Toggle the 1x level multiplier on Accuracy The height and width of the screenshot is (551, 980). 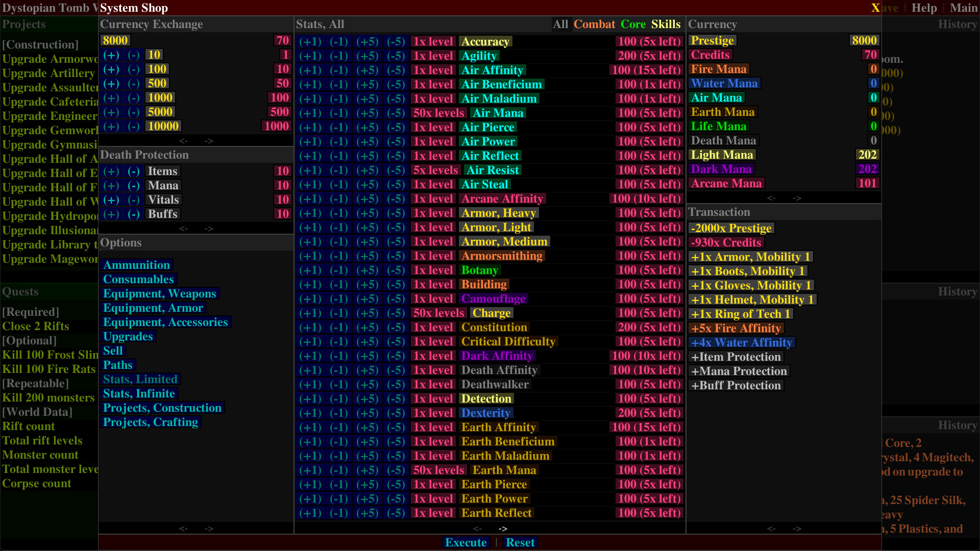pos(433,41)
